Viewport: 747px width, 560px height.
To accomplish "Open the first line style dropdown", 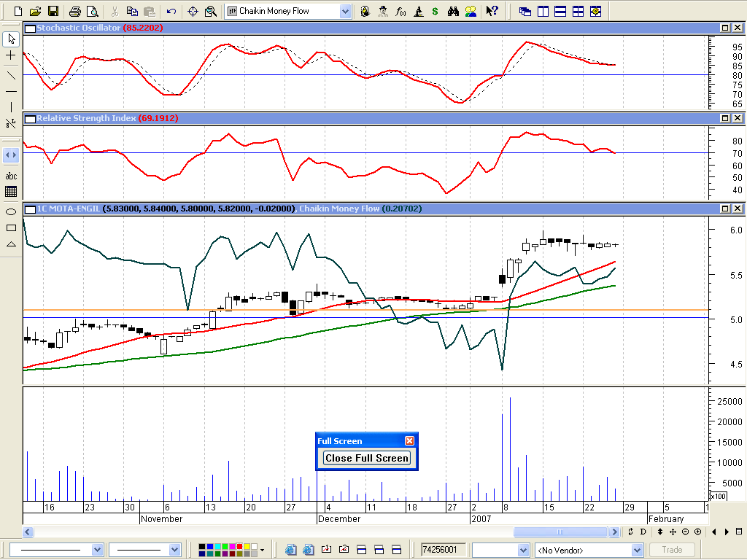I will tap(97, 550).
